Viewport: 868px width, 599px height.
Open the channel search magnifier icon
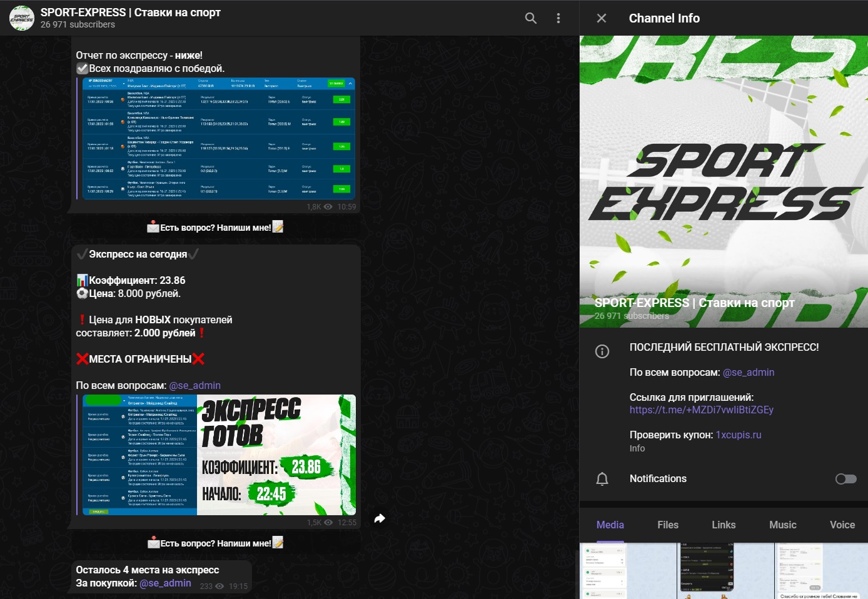pyautogui.click(x=530, y=18)
